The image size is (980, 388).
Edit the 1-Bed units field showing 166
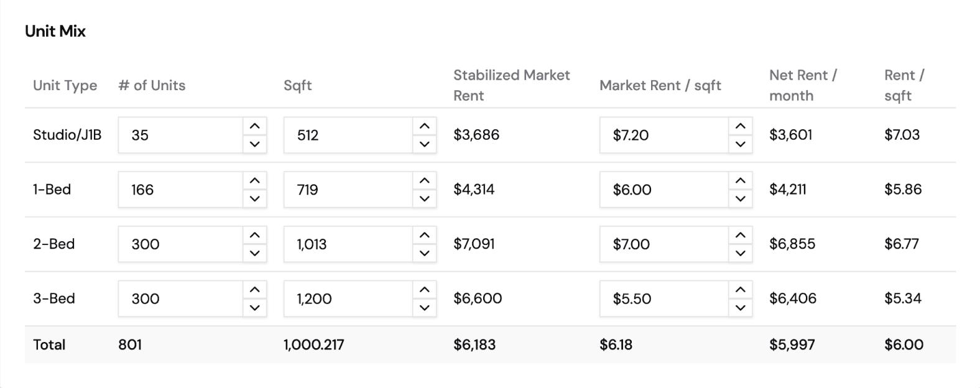pos(180,190)
